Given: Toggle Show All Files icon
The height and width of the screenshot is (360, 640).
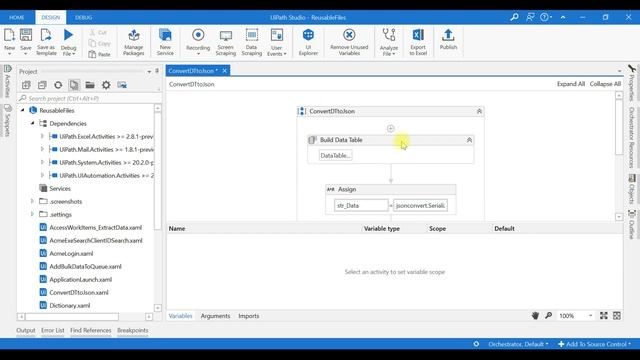Looking at the screenshot, I should pyautogui.click(x=74, y=85).
